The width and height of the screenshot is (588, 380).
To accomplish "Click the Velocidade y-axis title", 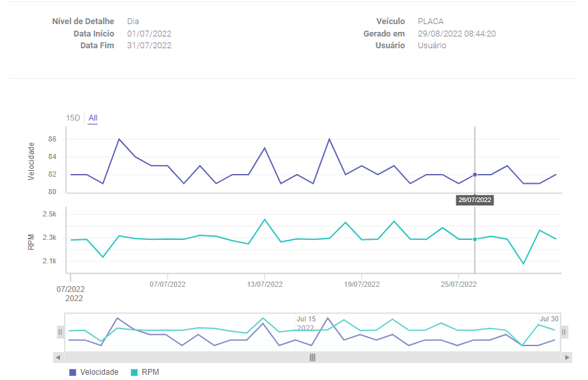I will (31, 161).
